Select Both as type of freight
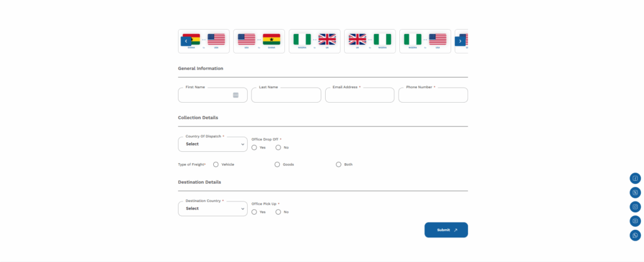Viewport: 644px width, 262px height. point(339,164)
